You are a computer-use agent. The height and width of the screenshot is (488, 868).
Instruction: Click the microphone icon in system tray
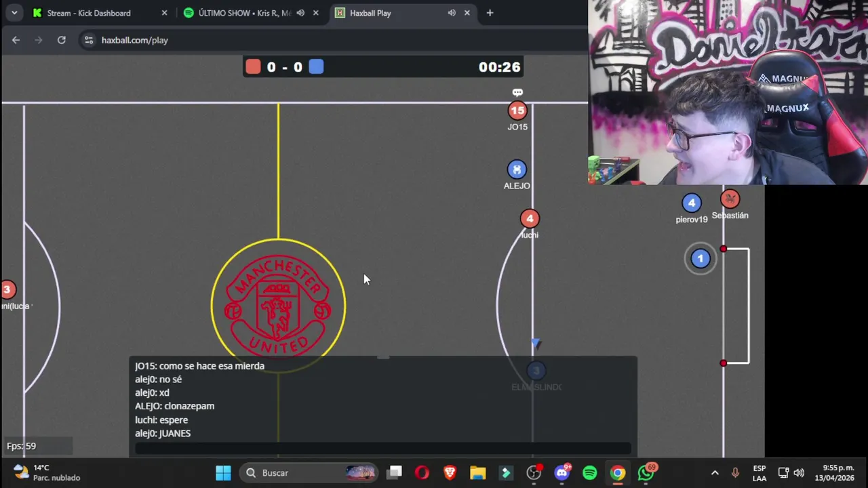pyautogui.click(x=735, y=472)
